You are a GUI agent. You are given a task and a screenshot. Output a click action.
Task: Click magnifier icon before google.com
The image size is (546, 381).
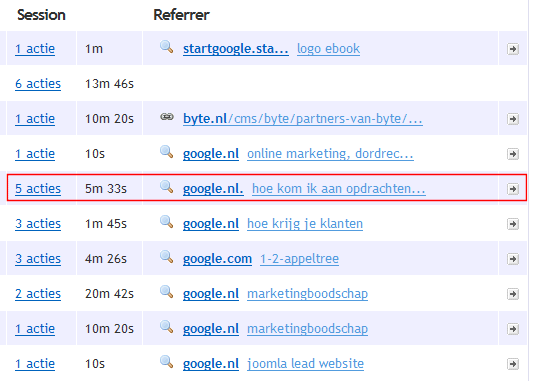tap(166, 257)
